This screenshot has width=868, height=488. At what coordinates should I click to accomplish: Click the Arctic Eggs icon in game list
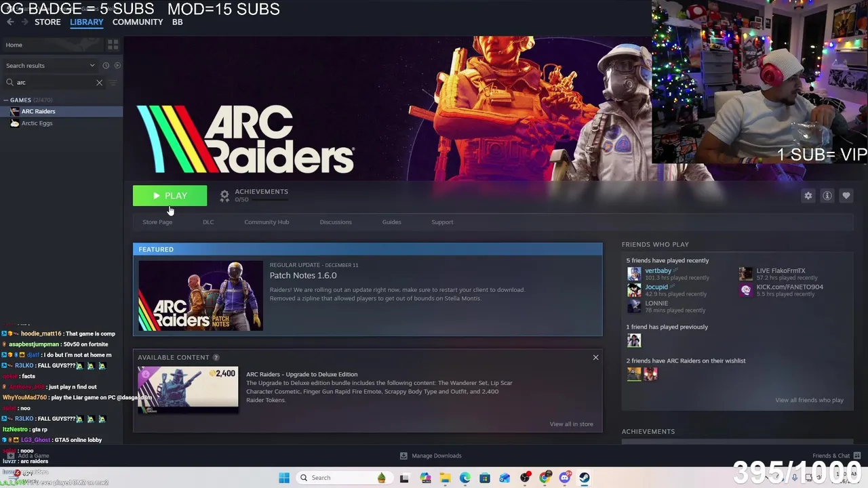coord(15,123)
